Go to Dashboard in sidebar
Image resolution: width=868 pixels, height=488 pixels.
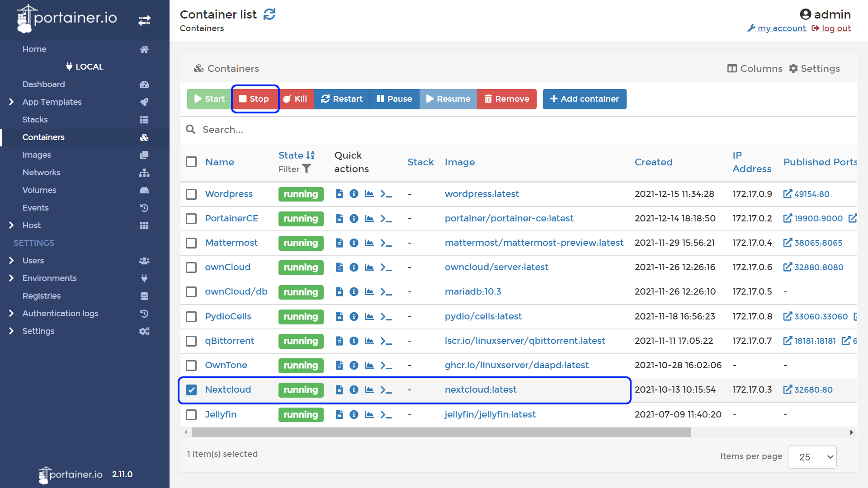[x=44, y=84]
